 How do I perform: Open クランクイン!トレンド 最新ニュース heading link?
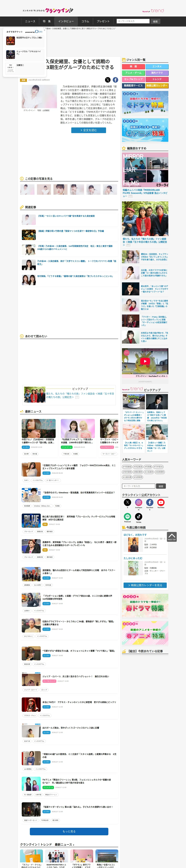47,844
